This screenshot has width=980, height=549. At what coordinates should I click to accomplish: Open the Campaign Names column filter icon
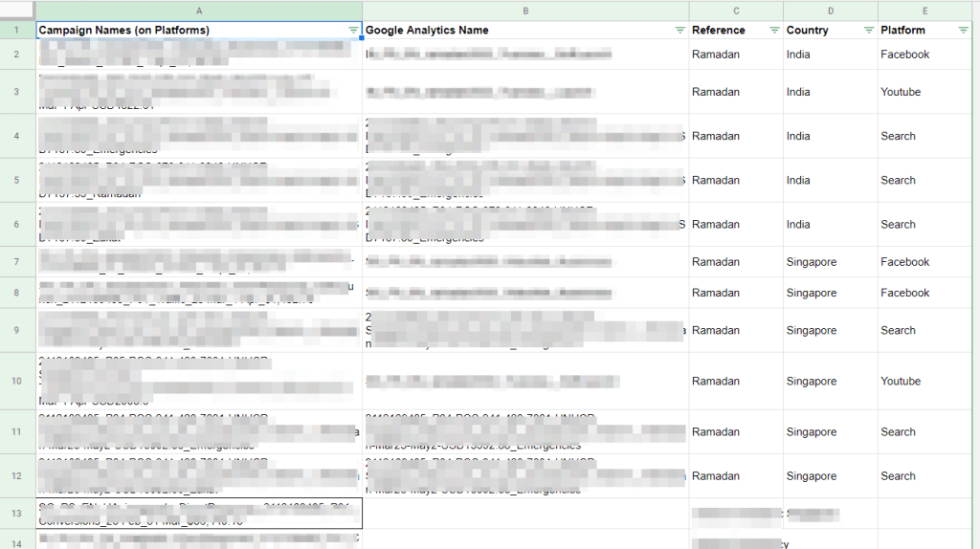click(353, 31)
